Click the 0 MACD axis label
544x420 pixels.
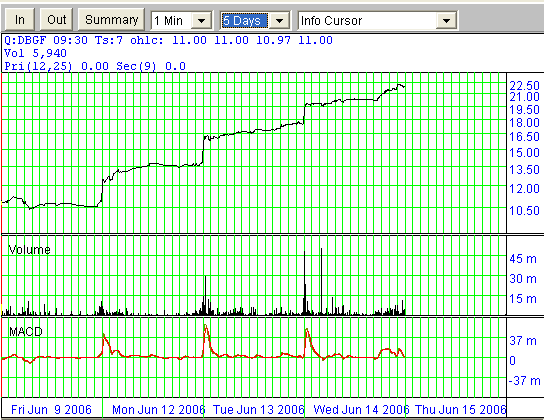[x=512, y=361]
